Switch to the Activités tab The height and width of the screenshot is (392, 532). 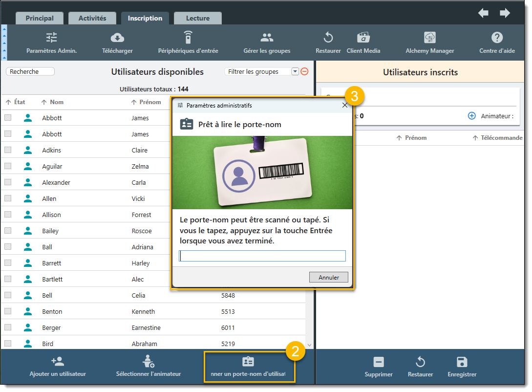pyautogui.click(x=92, y=18)
